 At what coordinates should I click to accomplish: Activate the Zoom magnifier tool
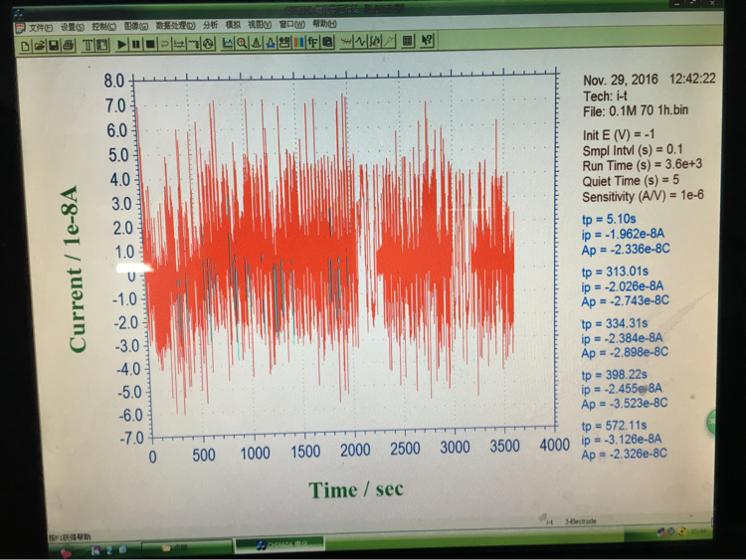(242, 44)
